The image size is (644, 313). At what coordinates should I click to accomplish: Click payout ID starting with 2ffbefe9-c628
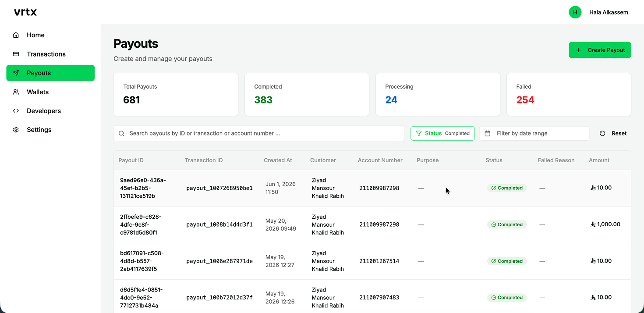pos(141,224)
